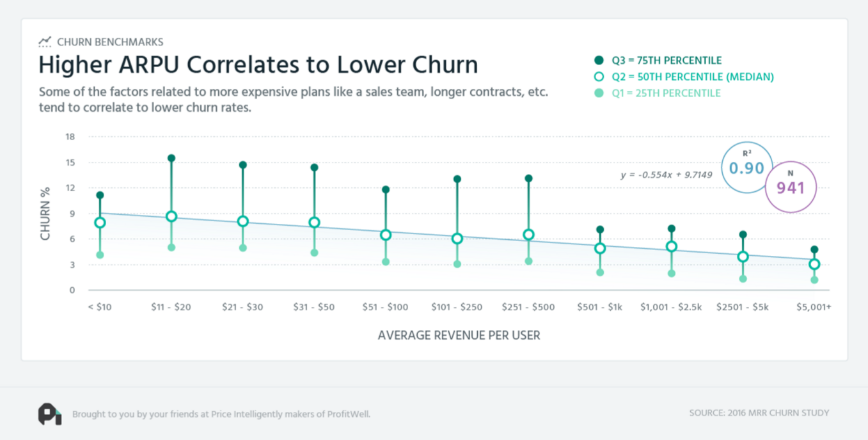Select the Q2 median legend circle
The width and height of the screenshot is (868, 440).
tap(599, 77)
